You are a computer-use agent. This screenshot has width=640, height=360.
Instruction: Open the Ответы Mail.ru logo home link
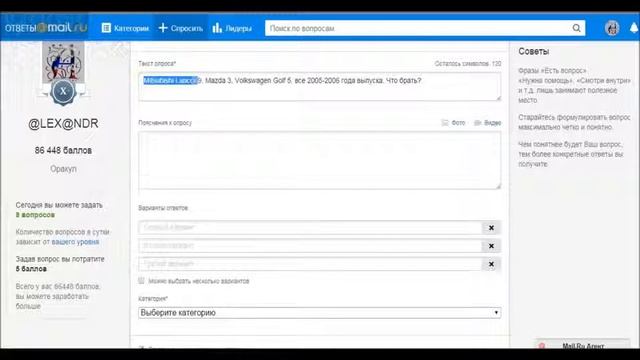tap(46, 28)
